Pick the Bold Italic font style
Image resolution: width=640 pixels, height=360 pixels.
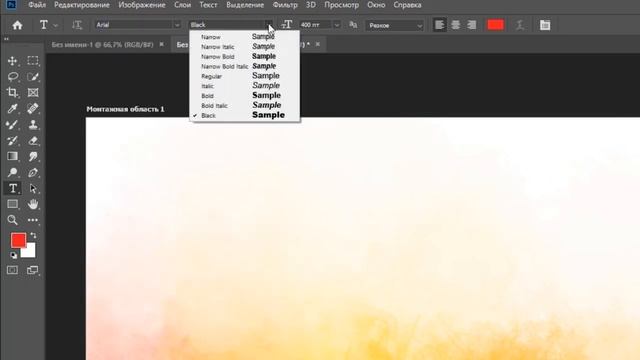pos(244,105)
